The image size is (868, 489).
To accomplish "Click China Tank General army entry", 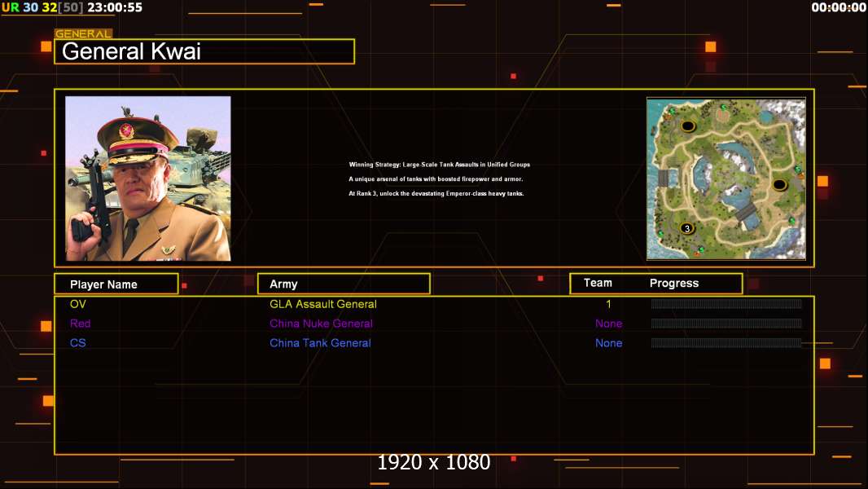I will click(x=320, y=343).
